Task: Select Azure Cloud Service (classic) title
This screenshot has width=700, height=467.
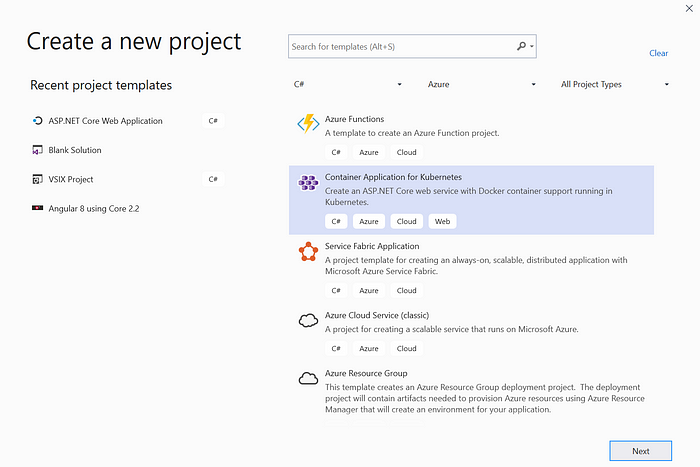Action: [x=377, y=315]
